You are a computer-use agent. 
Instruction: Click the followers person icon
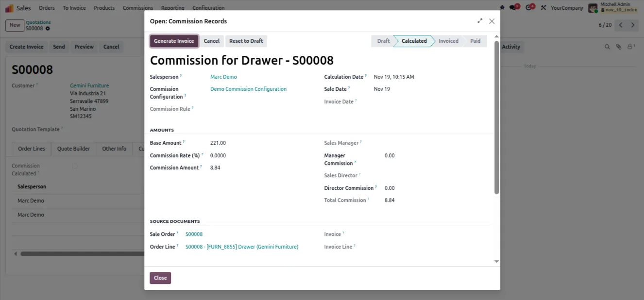(x=631, y=47)
